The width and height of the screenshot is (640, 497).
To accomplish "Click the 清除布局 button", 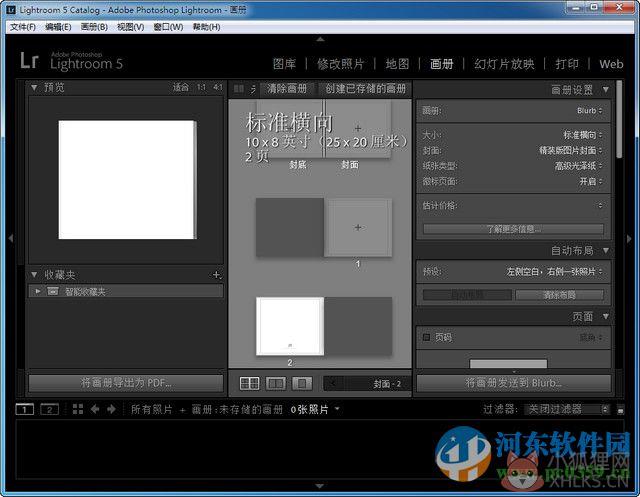I will tap(559, 295).
